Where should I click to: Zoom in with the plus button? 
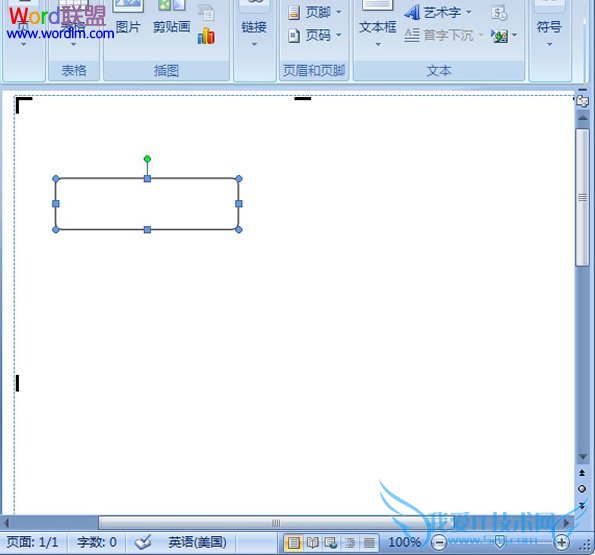tap(561, 542)
